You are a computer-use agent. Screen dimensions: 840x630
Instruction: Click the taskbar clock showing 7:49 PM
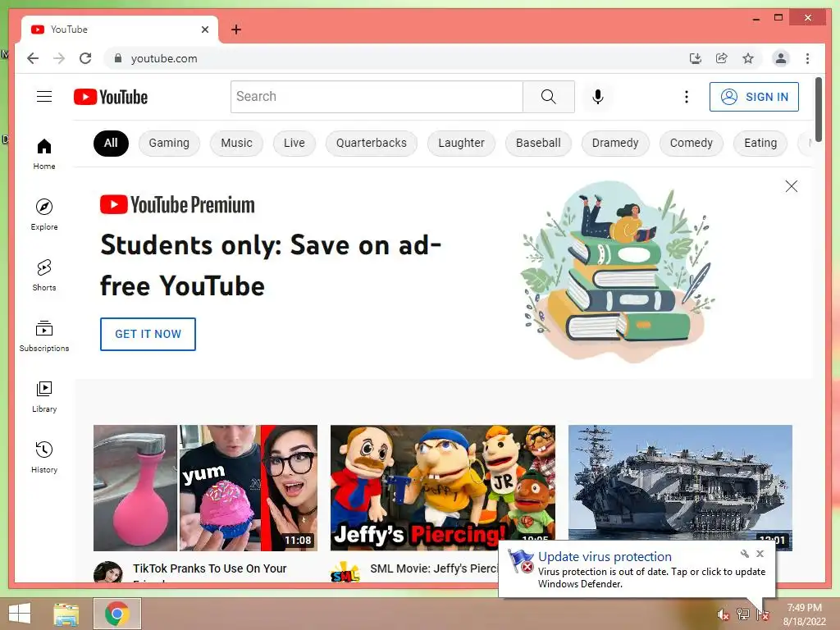(804, 614)
